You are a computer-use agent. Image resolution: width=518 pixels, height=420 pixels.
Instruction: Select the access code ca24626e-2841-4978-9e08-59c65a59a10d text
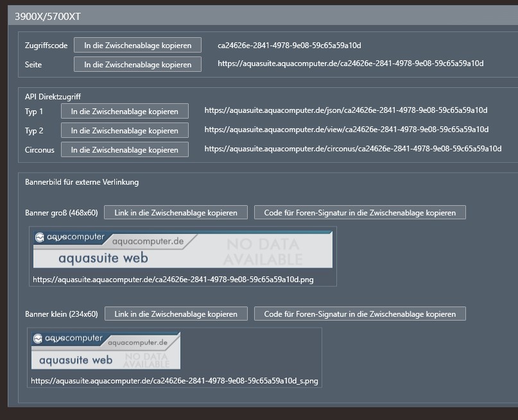coord(289,45)
